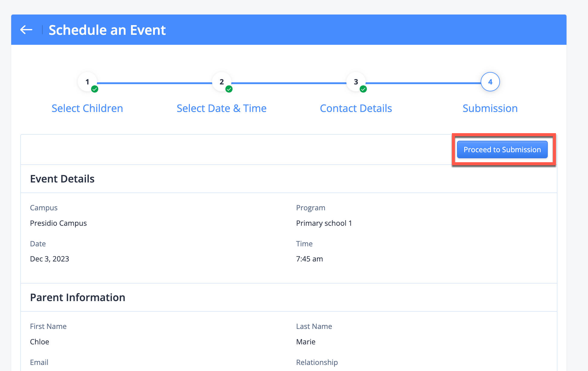Select the Presidio Campus value
The image size is (588, 371).
(x=58, y=223)
